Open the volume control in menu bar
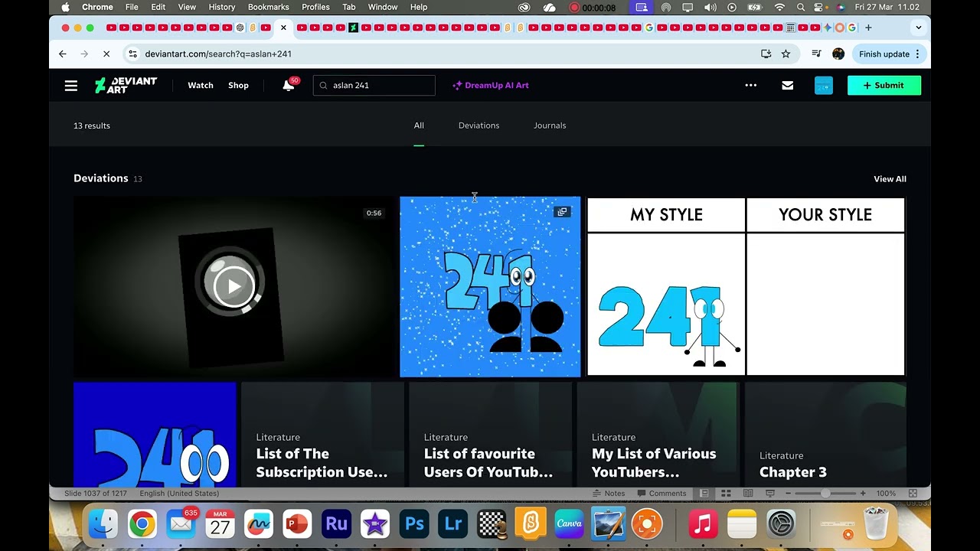The width and height of the screenshot is (980, 551). 710,7
